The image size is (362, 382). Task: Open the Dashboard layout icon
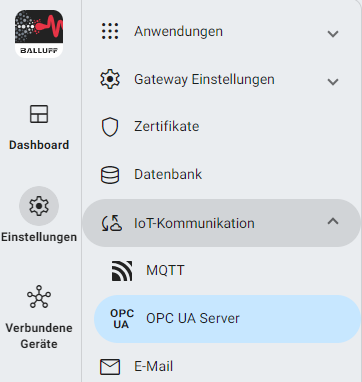pos(39,114)
